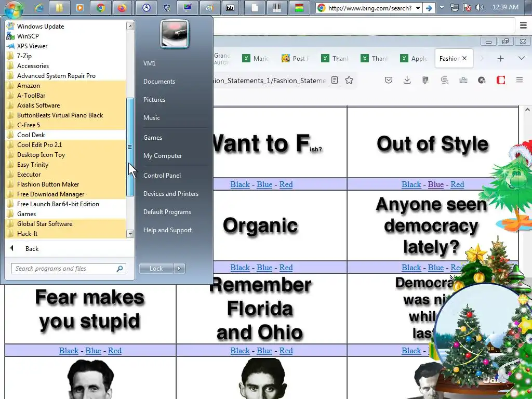Expand the Cool Edit Pro 2.1 folder

66,145
